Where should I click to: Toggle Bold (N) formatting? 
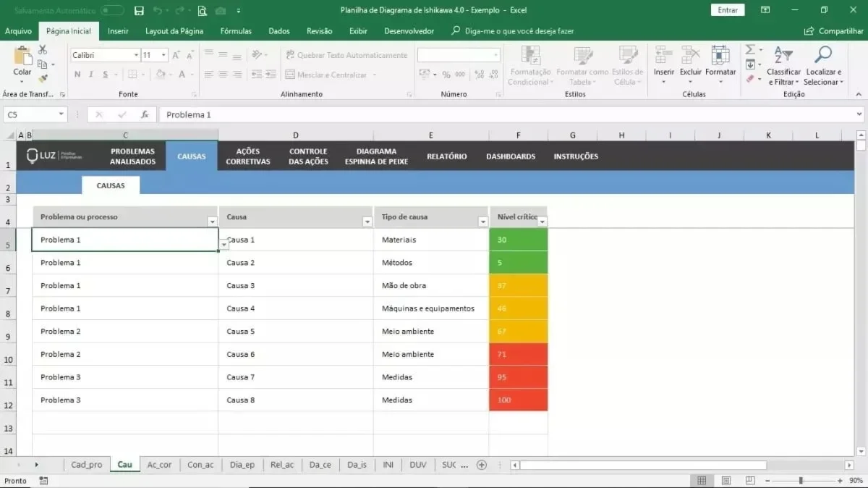77,75
